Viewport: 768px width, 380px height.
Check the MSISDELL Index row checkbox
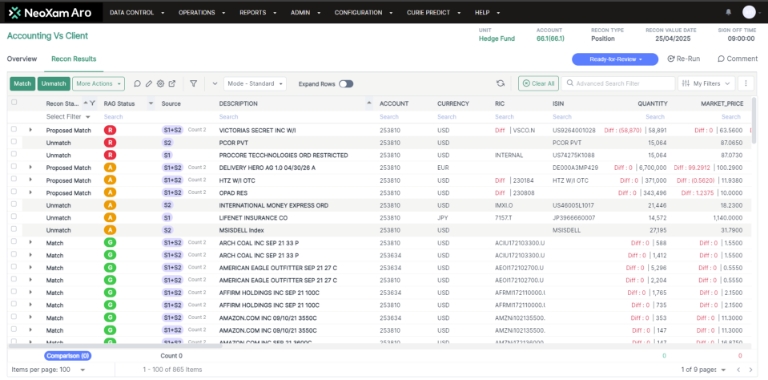(14, 229)
